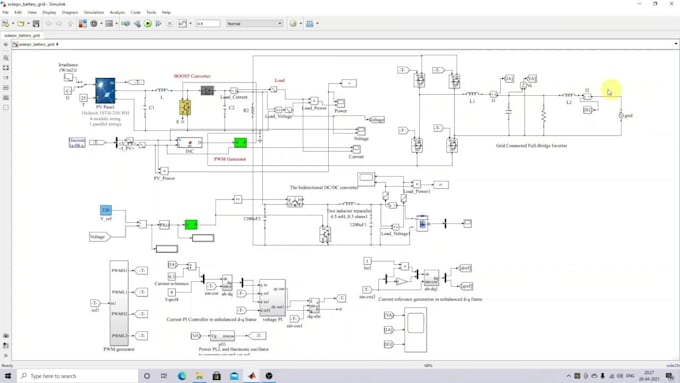Click the Model Advisor check icon
This screenshot has width=680, height=383.
point(293,23)
